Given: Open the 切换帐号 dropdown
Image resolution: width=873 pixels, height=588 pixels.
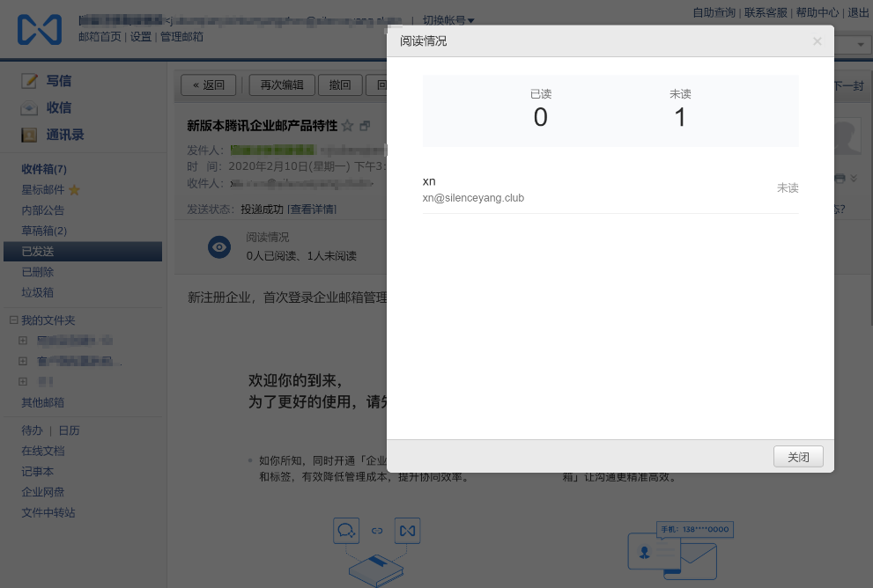Looking at the screenshot, I should click(446, 20).
